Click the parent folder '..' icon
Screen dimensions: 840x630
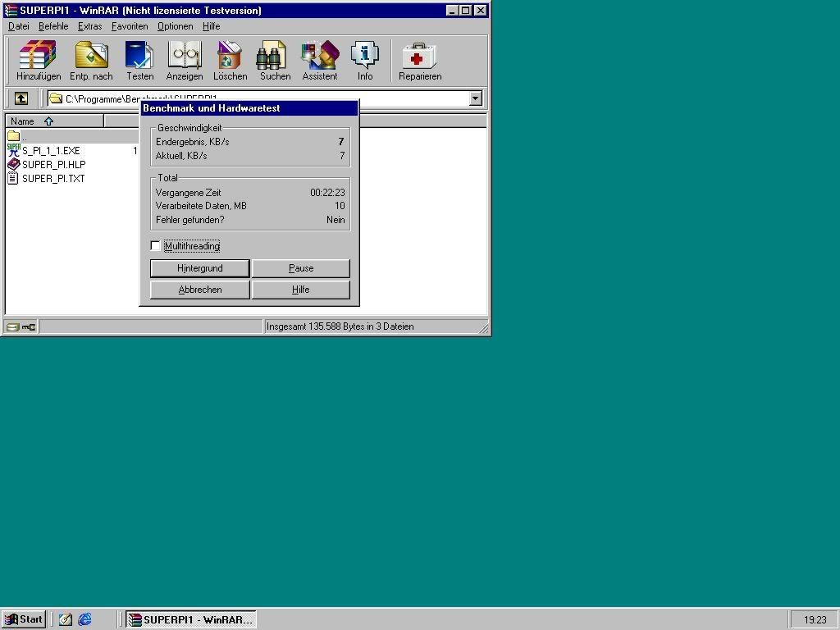coord(13,135)
